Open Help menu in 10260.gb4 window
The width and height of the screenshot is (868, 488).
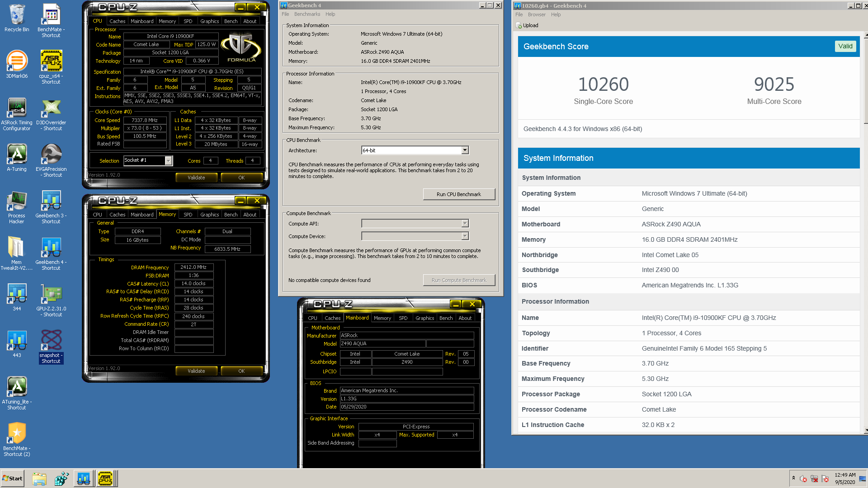[556, 14]
